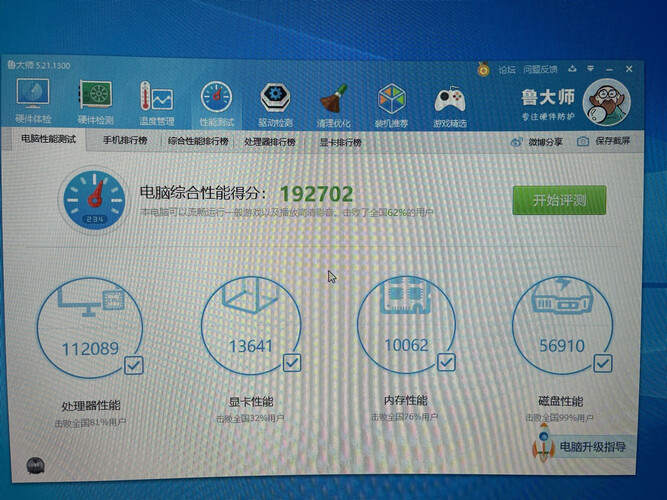Click the 鲁大师 avatar portrait
Viewport: 667px width, 500px height.
(x=606, y=102)
